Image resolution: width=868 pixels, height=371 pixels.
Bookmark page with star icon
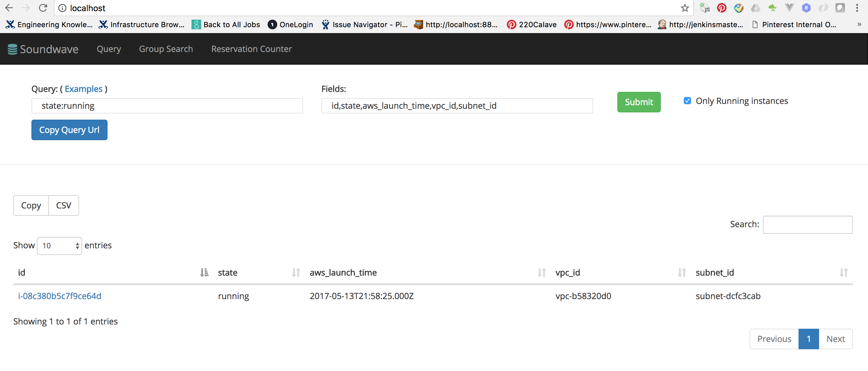pos(684,8)
